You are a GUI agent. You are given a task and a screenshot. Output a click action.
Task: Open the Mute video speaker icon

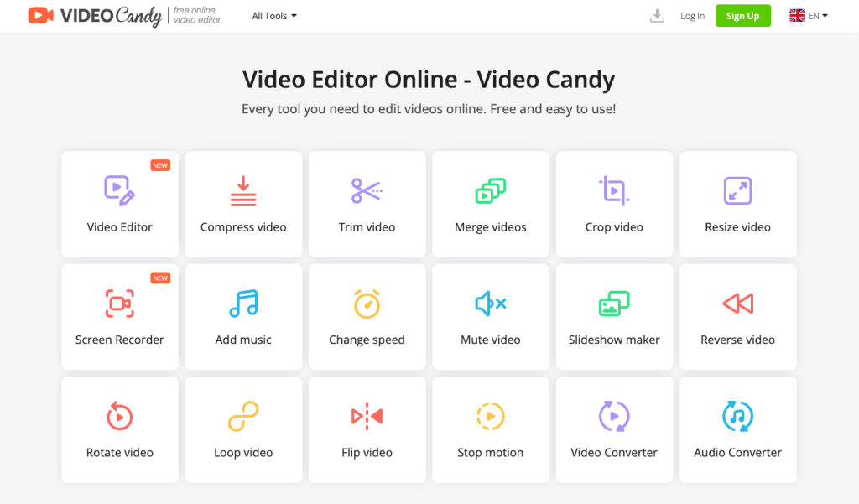click(490, 303)
